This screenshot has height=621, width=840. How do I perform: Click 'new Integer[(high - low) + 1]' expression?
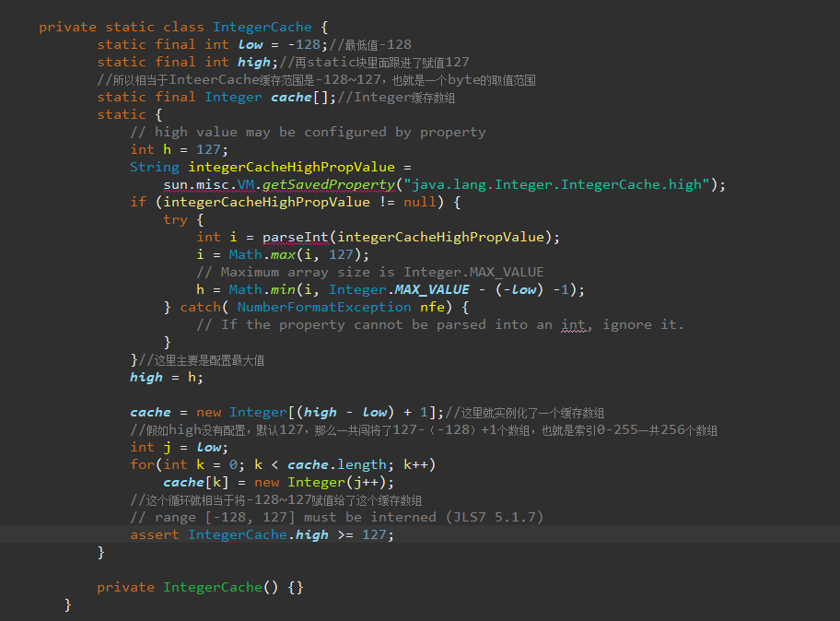[x=318, y=412]
